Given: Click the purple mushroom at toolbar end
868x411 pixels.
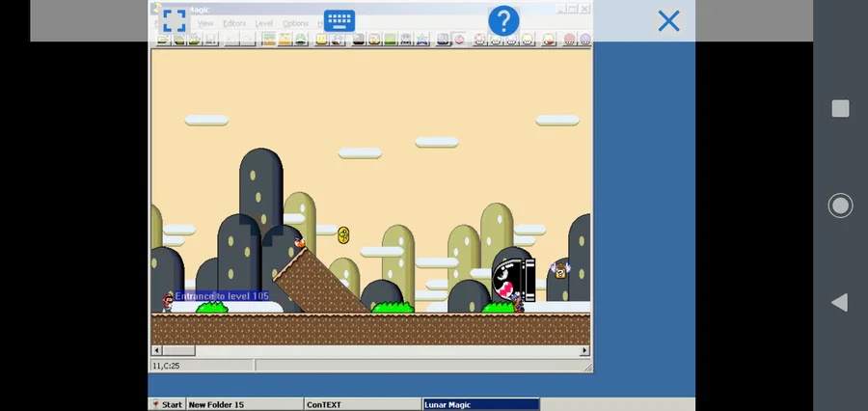Looking at the screenshot, I should tap(585, 39).
